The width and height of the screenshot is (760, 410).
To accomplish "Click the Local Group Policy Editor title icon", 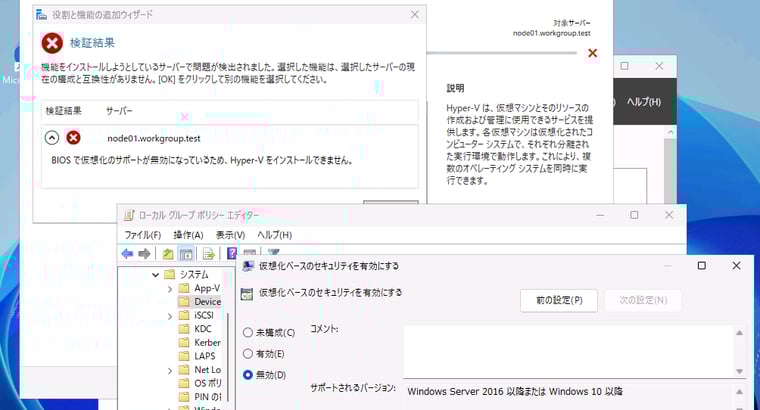I will (x=129, y=215).
